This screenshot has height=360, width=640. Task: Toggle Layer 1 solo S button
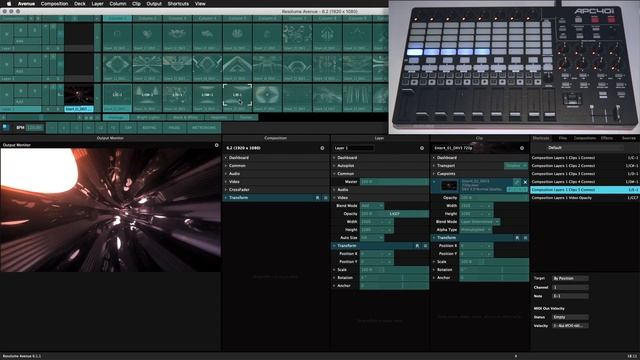click(x=35, y=91)
